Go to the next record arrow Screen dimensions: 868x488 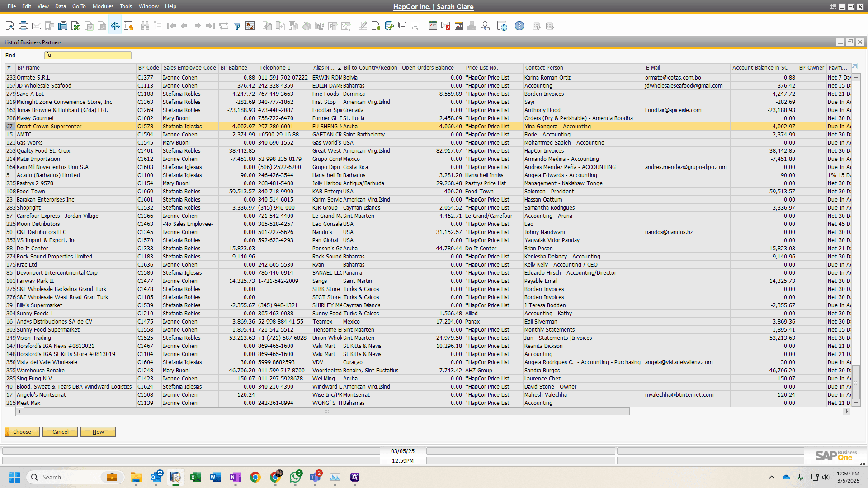(x=198, y=26)
